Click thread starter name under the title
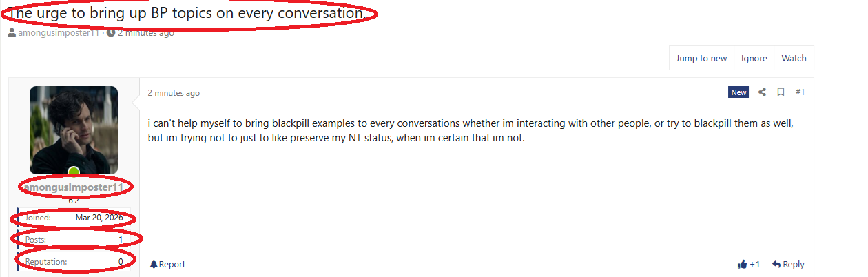Image resolution: width=868 pixels, height=277 pixels. [59, 32]
